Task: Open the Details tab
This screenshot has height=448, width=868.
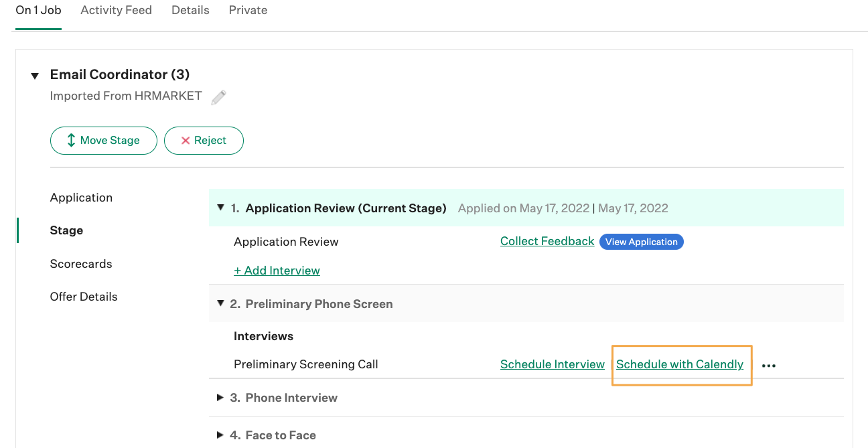Action: (190, 11)
